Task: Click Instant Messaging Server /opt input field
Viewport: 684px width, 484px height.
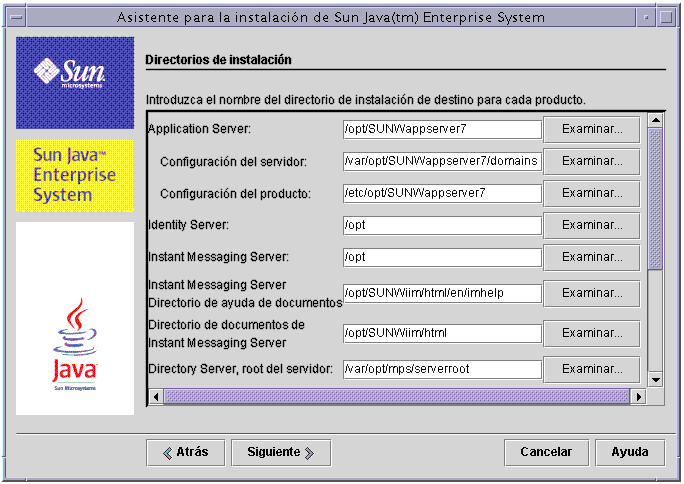Action: tap(442, 257)
